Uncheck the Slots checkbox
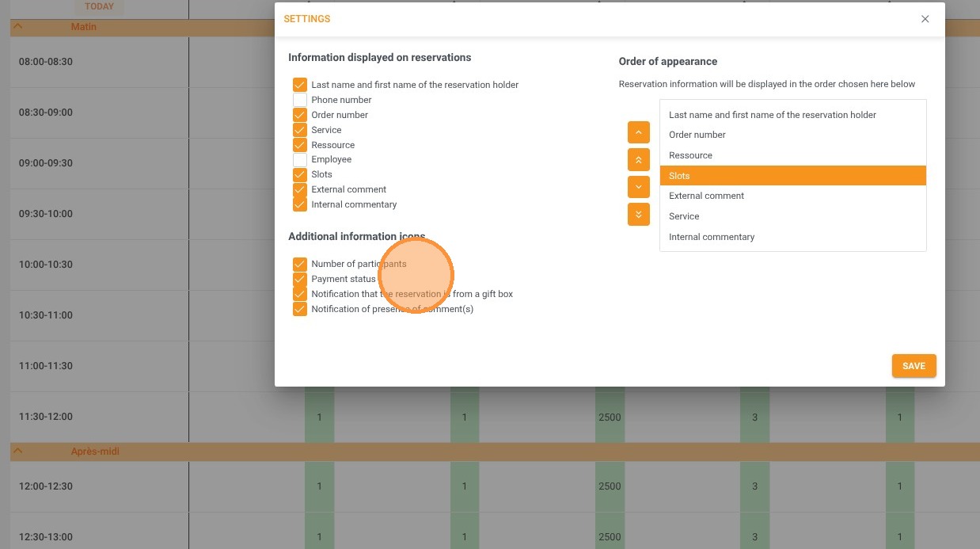Viewport: 980px width, 549px height. [299, 174]
